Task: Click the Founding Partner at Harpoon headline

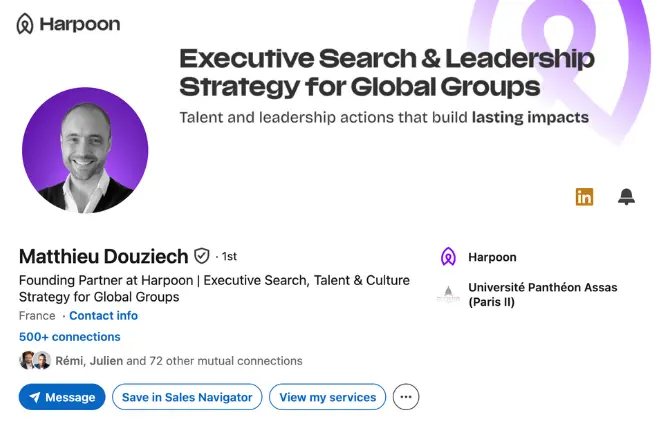Action: pyautogui.click(x=214, y=288)
